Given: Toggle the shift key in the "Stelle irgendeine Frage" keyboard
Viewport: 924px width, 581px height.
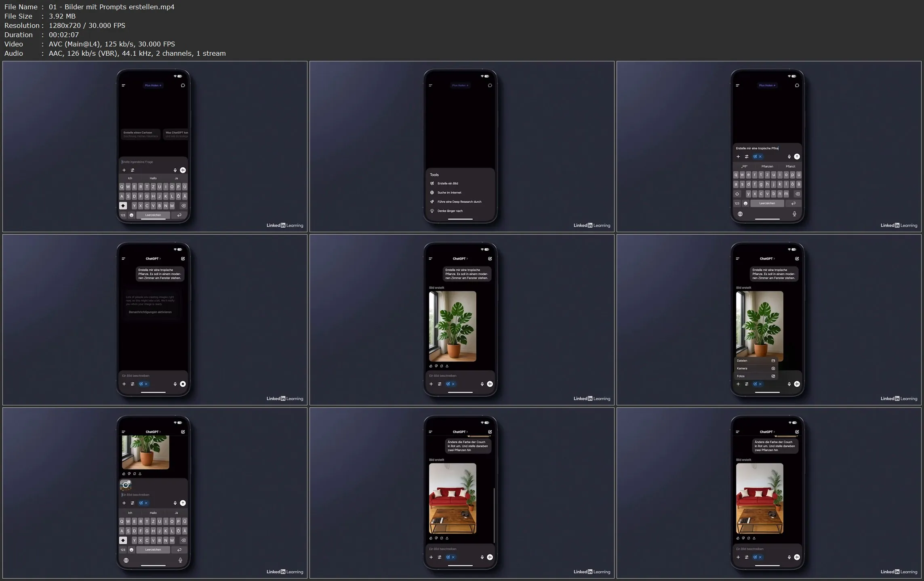Looking at the screenshot, I should [123, 206].
